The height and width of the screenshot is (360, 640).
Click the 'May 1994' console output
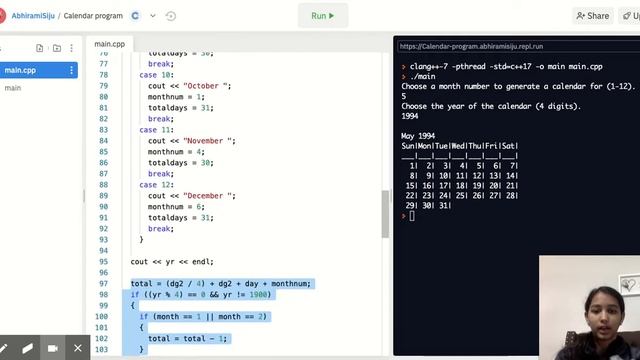(418, 136)
